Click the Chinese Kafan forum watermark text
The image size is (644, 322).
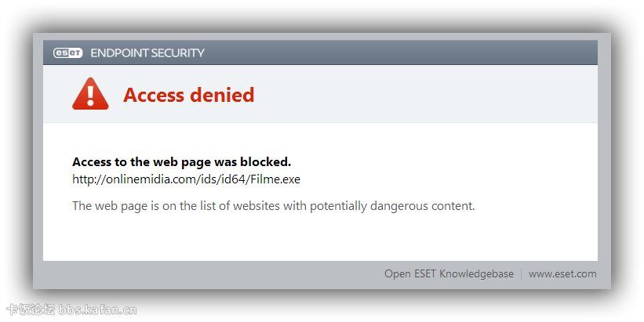point(30,309)
